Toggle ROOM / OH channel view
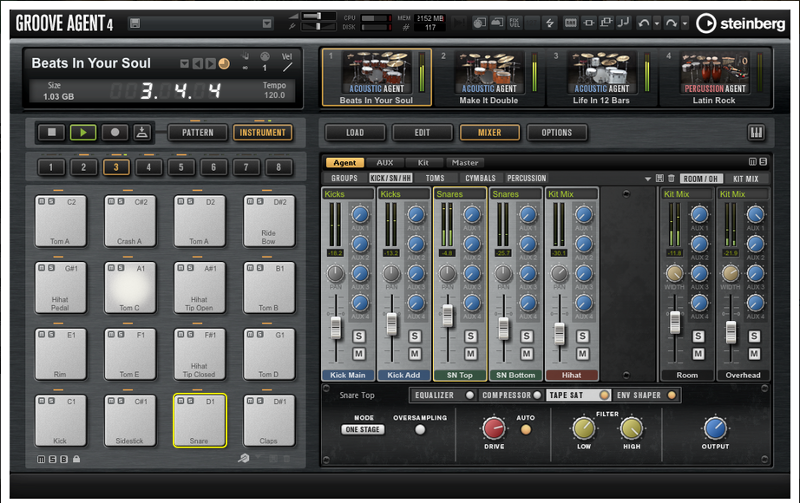 (x=700, y=179)
